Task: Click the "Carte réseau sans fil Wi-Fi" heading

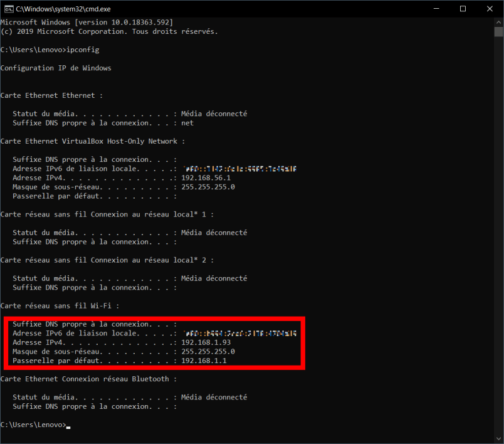Action: pos(60,305)
